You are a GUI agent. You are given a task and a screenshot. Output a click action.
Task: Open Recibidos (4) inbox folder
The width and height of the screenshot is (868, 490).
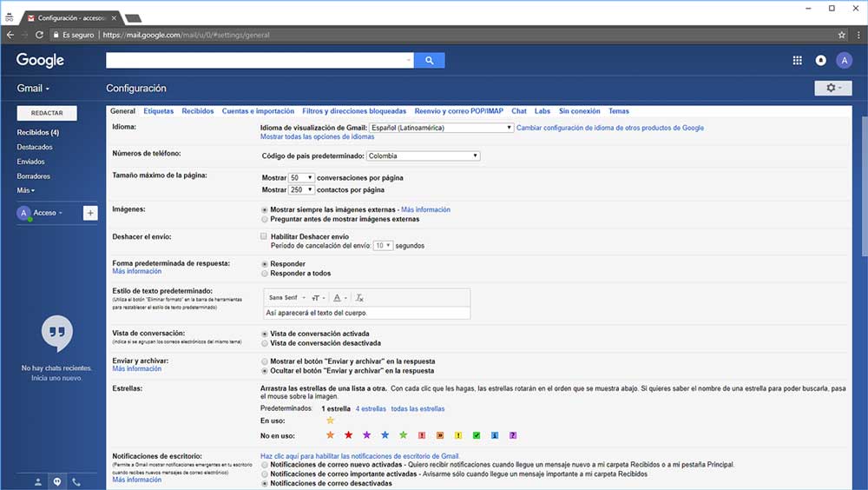(37, 132)
